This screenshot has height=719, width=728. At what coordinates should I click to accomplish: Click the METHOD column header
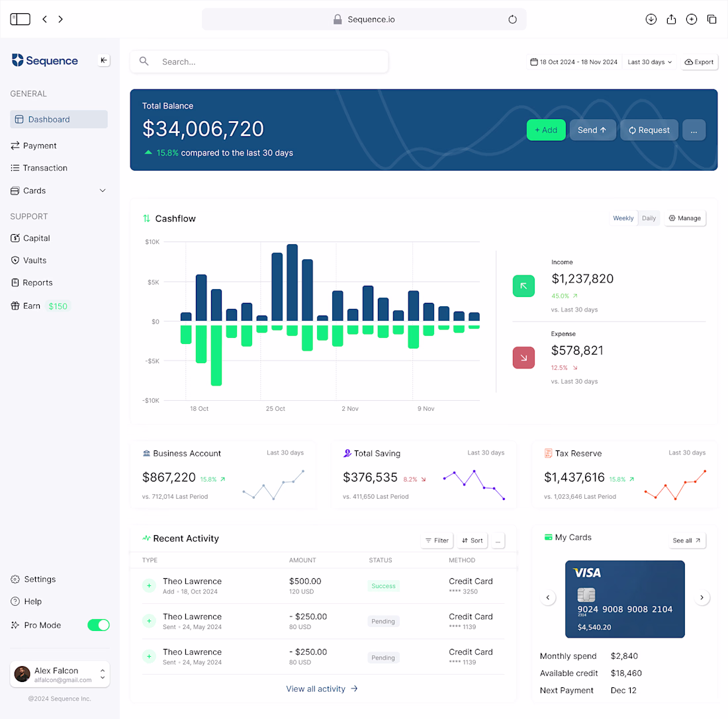[x=462, y=560]
